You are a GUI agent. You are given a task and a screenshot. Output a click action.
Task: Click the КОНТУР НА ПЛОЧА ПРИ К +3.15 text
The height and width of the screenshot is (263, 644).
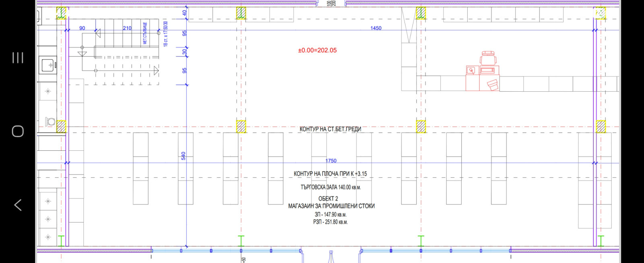click(330, 174)
